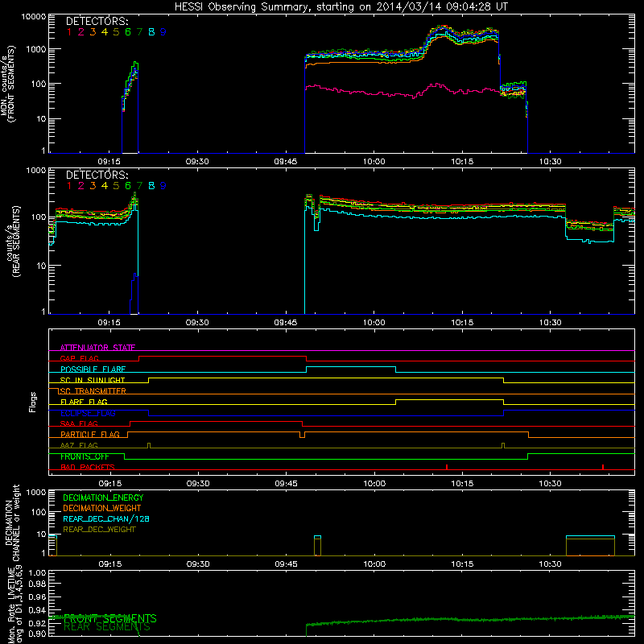Viewport: 644px width, 644px height.
Task: Select the ECLIPSE_FLAG label
Action: 88,413
